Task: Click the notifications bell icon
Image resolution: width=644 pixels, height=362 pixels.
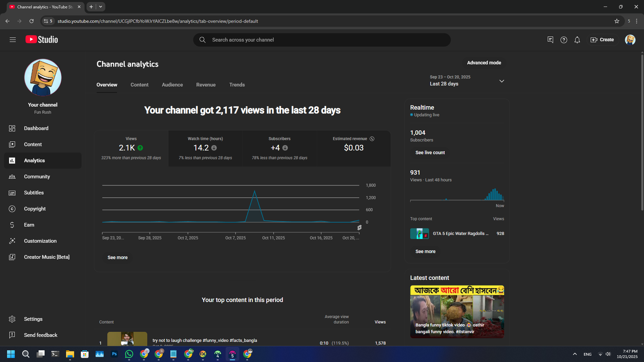Action: (577, 40)
